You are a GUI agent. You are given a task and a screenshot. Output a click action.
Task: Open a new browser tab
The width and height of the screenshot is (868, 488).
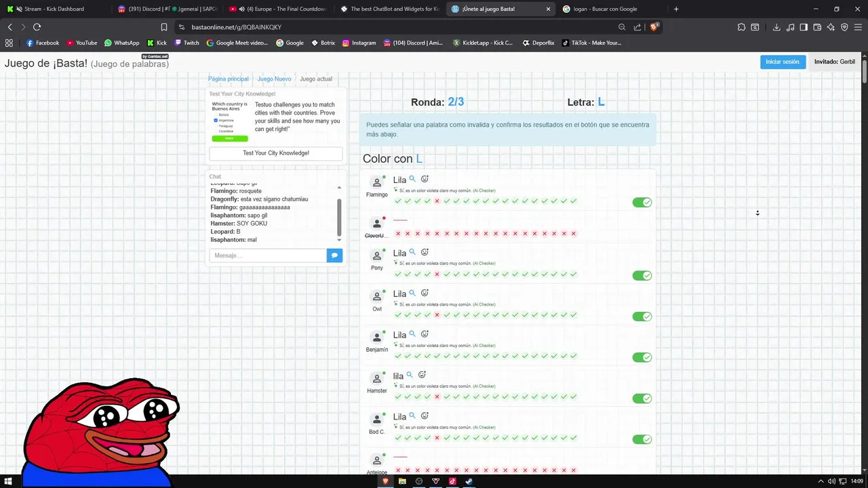pyautogui.click(x=676, y=9)
